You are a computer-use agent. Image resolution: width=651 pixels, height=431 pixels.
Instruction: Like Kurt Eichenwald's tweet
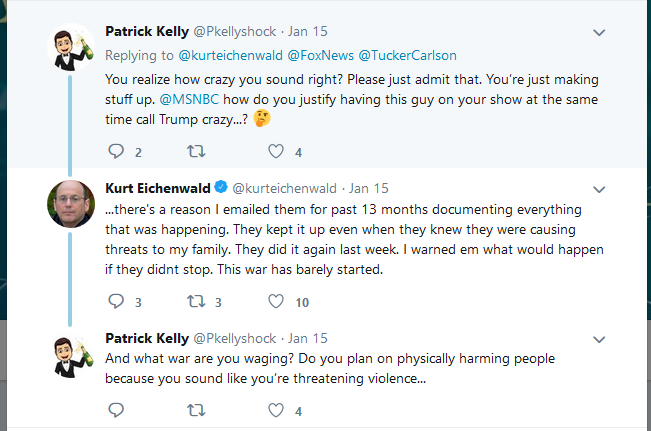coord(276,301)
